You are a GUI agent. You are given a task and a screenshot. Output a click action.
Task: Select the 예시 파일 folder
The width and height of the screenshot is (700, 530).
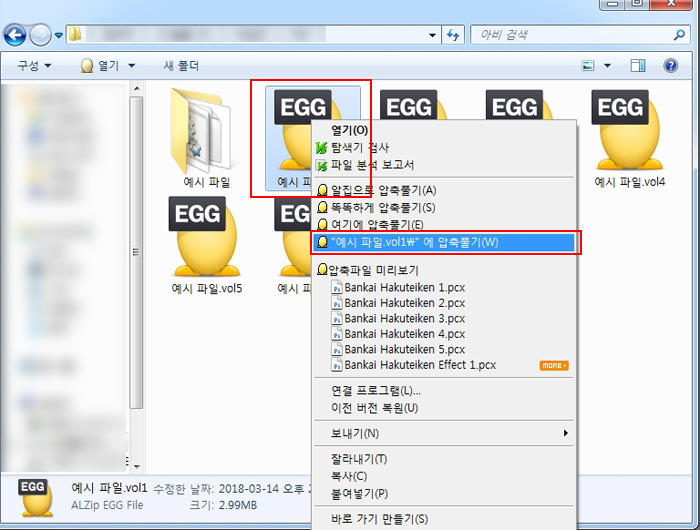[206, 138]
